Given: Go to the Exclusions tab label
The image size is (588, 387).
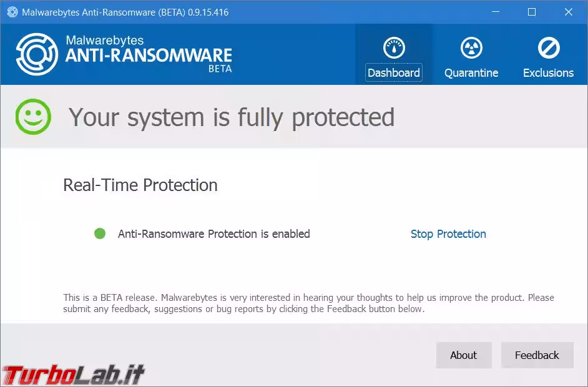Looking at the screenshot, I should point(548,73).
